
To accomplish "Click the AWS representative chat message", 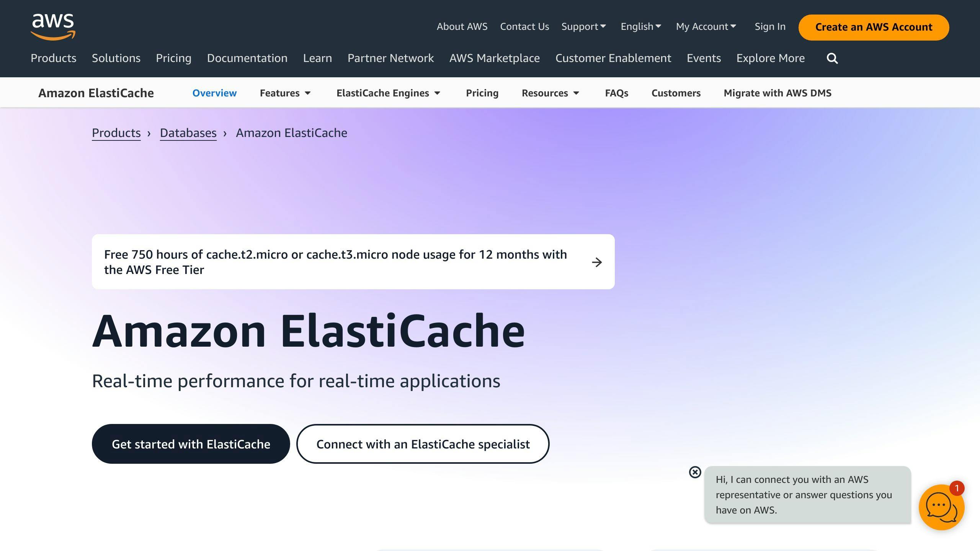I will point(807,495).
